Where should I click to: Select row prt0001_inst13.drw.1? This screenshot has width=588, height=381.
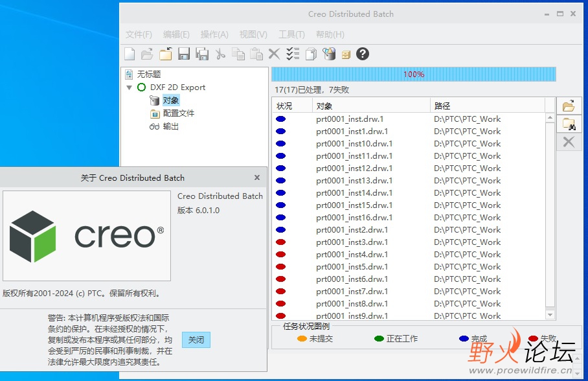point(409,181)
